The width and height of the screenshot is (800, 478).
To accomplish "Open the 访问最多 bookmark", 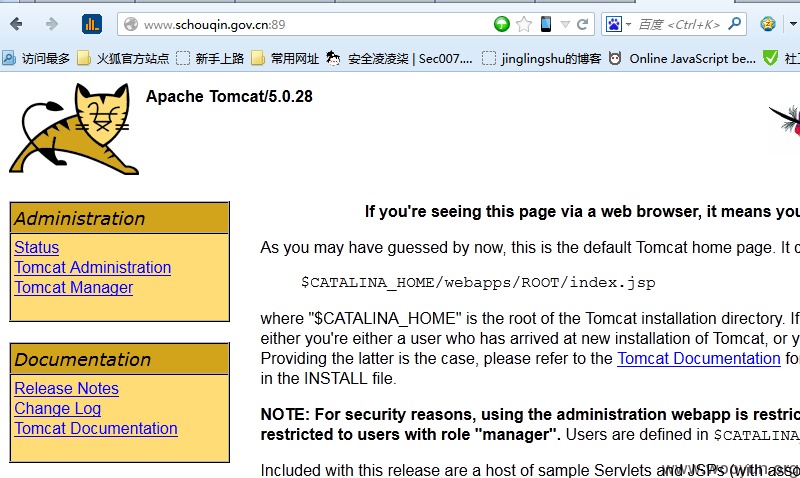I will coord(36,59).
